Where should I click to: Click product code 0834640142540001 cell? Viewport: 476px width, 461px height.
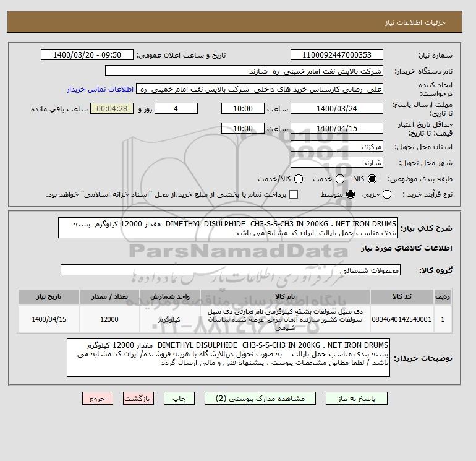402,319
